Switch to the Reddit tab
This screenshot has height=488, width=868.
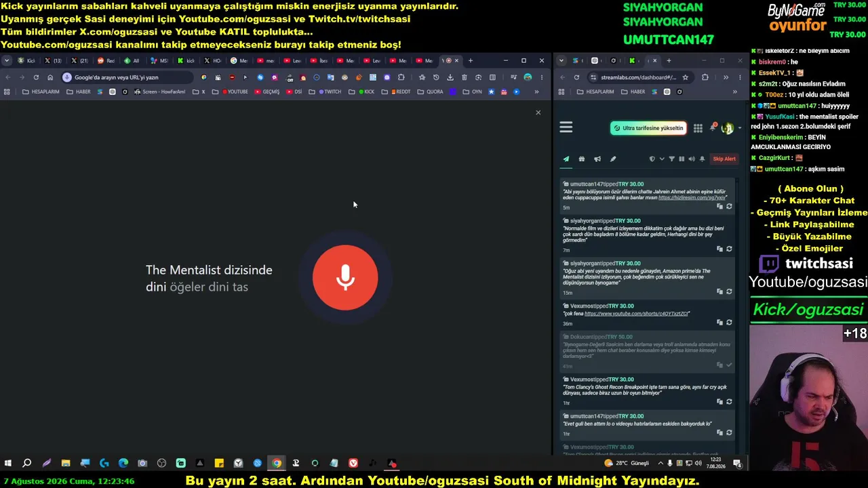106,60
